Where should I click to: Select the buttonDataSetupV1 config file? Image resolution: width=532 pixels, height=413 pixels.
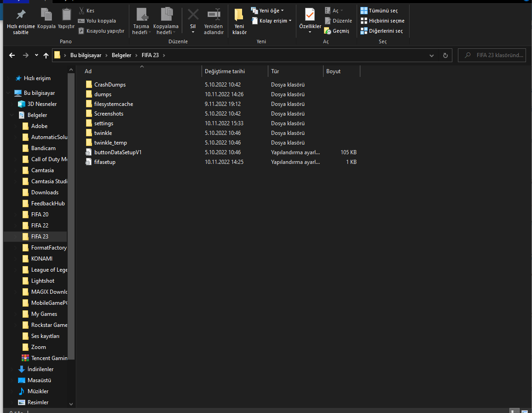point(118,152)
